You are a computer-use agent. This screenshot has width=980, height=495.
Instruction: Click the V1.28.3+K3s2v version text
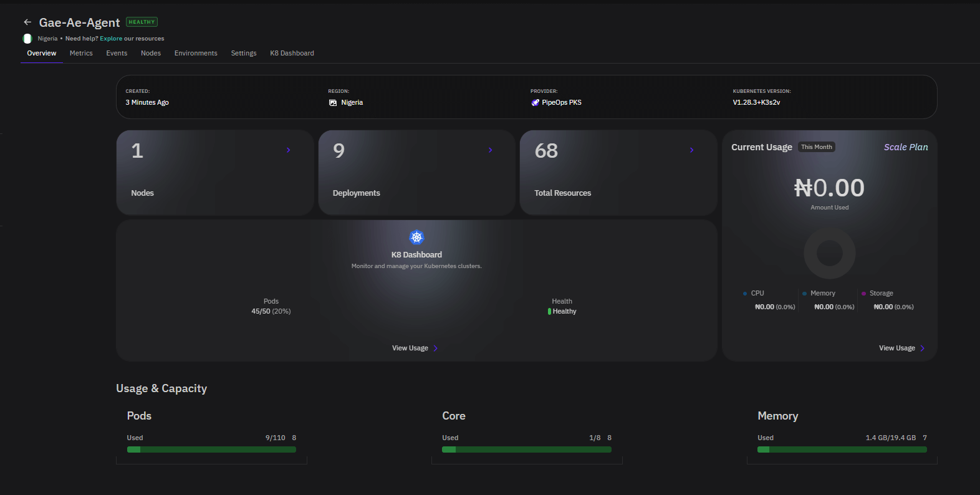click(756, 103)
